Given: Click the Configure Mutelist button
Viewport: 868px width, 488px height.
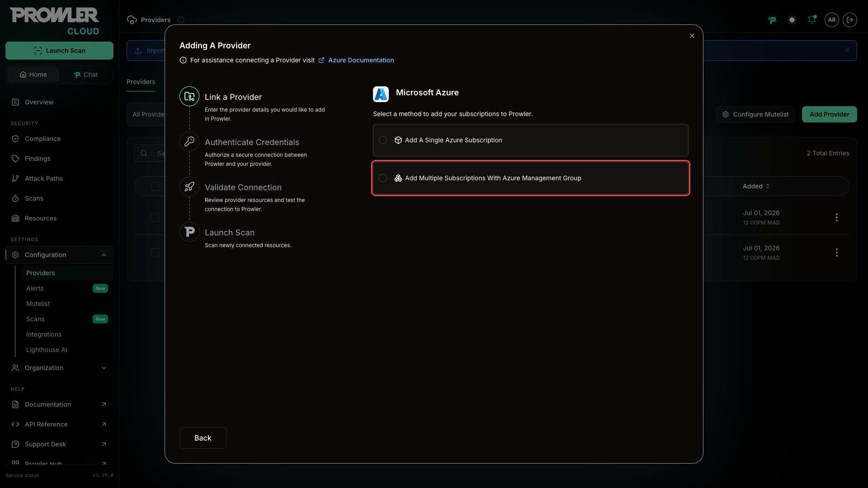Looking at the screenshot, I should click(755, 114).
